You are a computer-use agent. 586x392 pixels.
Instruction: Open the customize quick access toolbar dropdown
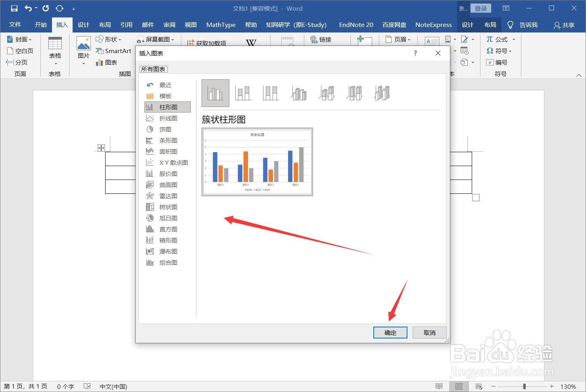point(73,8)
